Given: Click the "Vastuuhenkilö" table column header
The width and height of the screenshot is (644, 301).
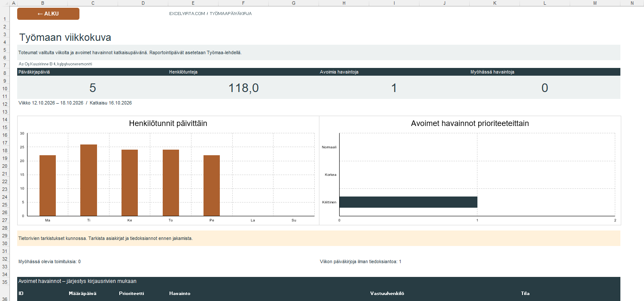Looking at the screenshot, I should point(387,294).
